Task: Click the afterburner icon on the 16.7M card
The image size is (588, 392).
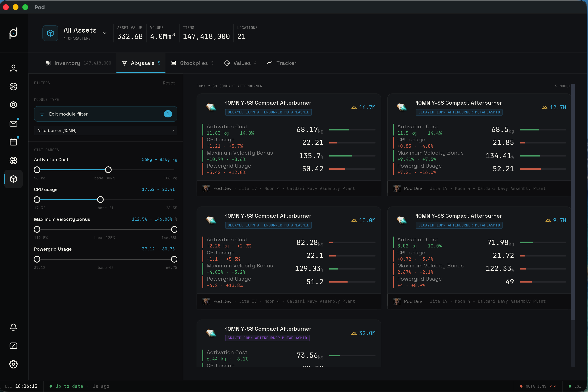Action: click(x=211, y=107)
